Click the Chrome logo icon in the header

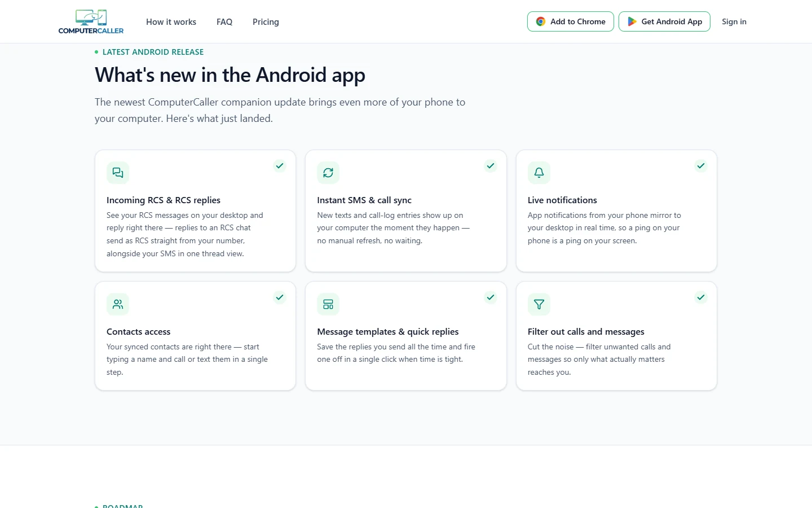point(541,21)
